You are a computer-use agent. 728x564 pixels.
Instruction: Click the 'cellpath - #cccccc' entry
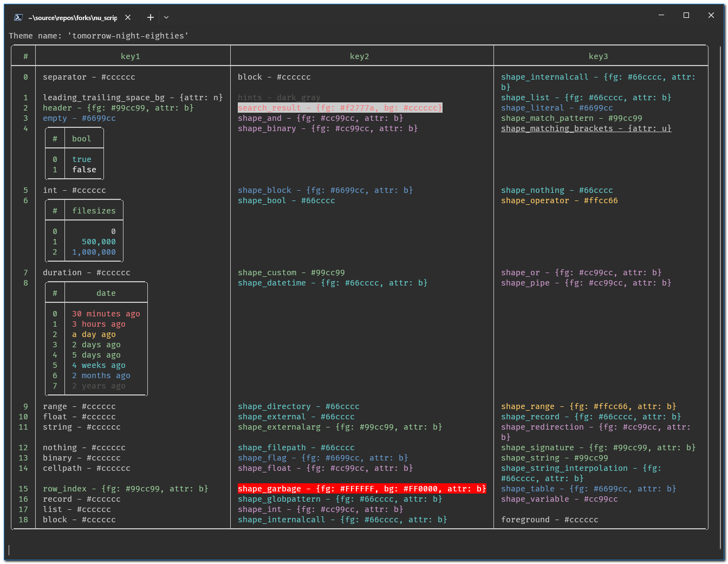pyautogui.click(x=87, y=468)
